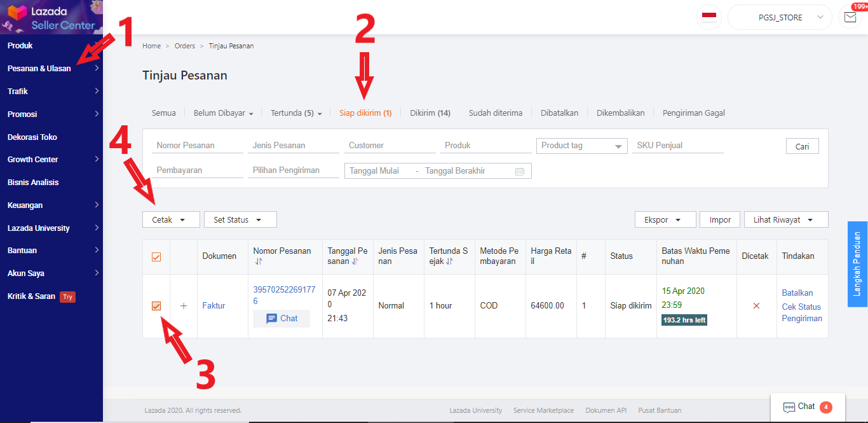Expand Keuangan sidebar menu

51,205
